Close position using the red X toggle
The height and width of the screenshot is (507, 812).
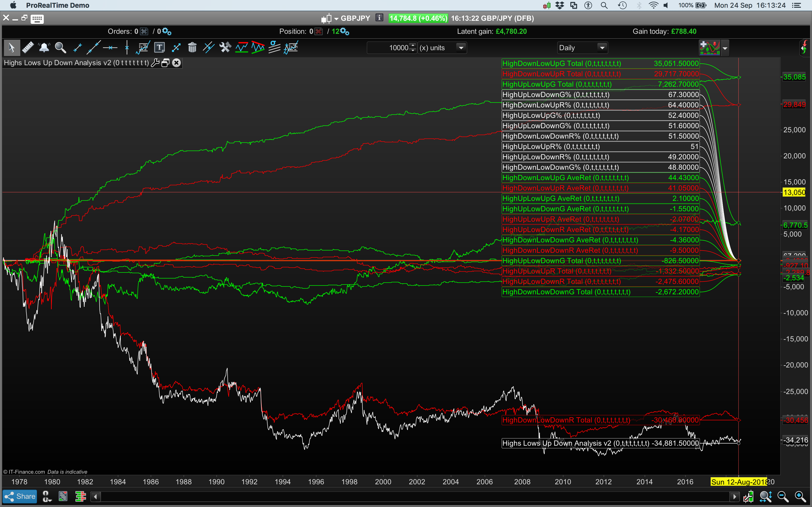click(x=319, y=32)
